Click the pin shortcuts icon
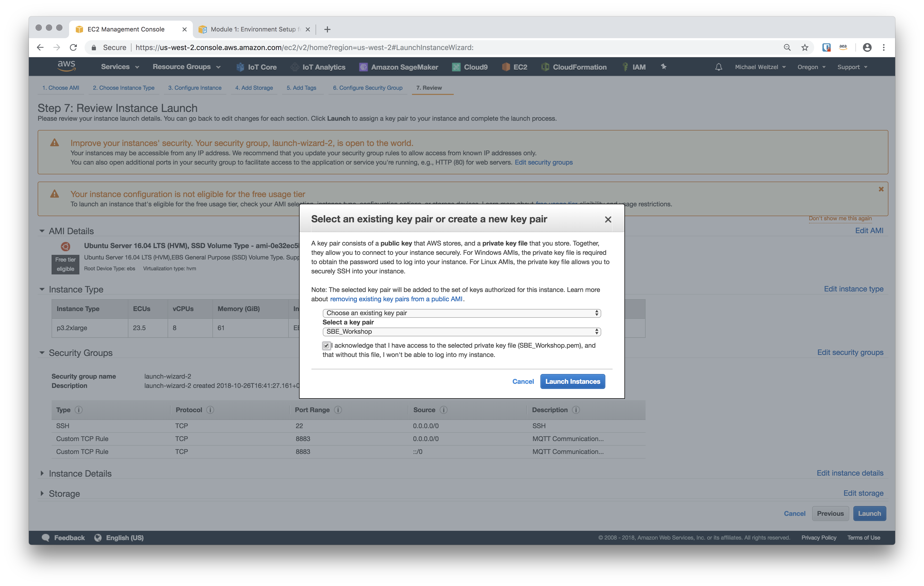 click(663, 67)
